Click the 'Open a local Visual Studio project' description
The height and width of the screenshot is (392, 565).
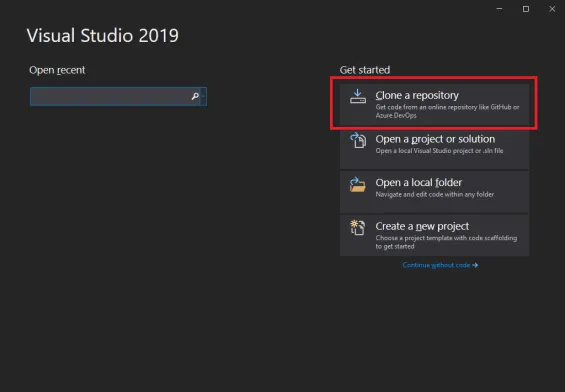[439, 151]
